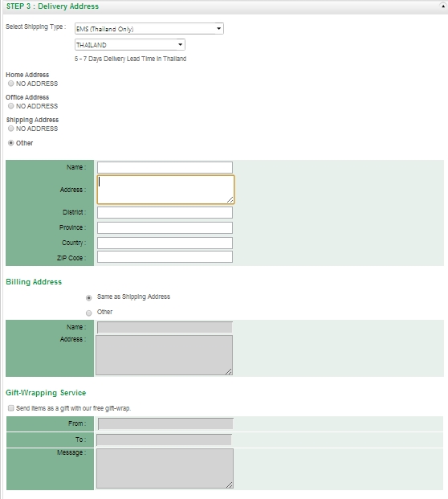Collapse the STEP 3 Delivery Address panel arrow
The image size is (448, 499).
coord(442,6)
